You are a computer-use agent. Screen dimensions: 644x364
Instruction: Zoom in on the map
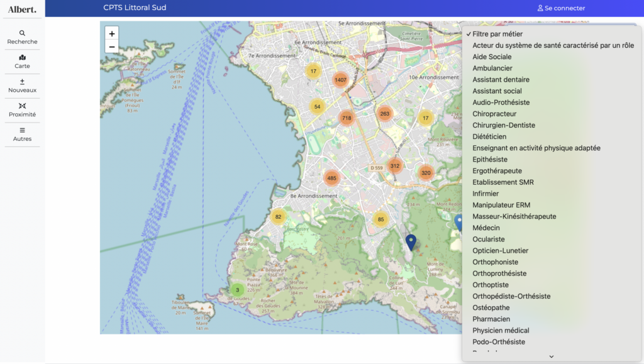[x=112, y=34]
